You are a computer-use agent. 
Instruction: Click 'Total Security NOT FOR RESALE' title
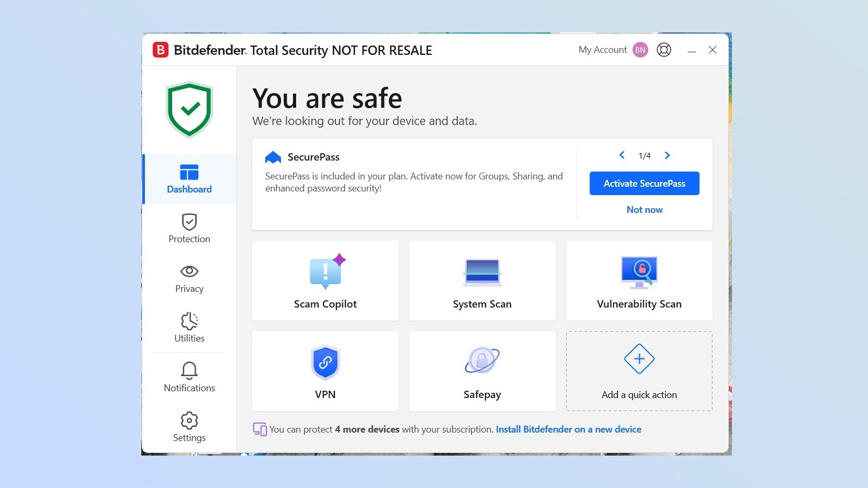tap(341, 50)
